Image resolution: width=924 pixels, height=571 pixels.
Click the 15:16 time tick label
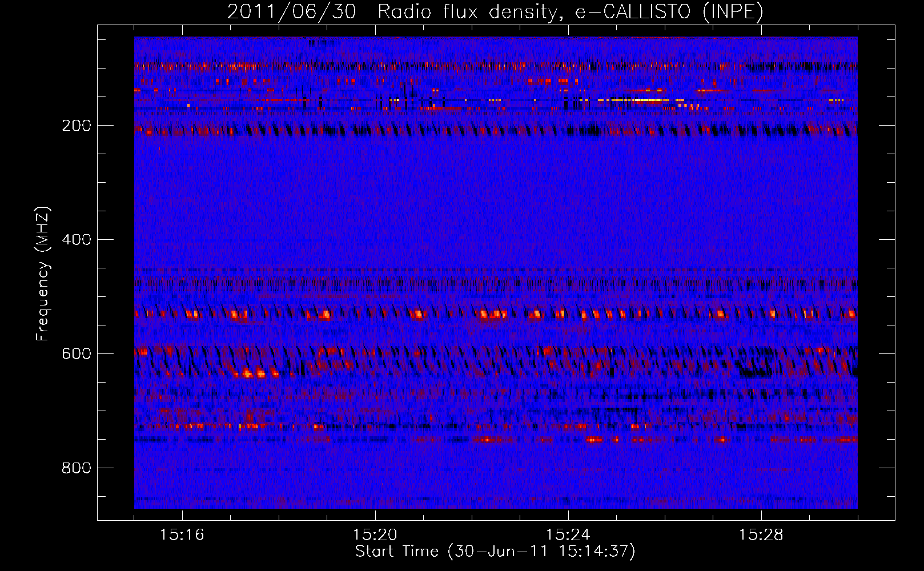tap(182, 535)
